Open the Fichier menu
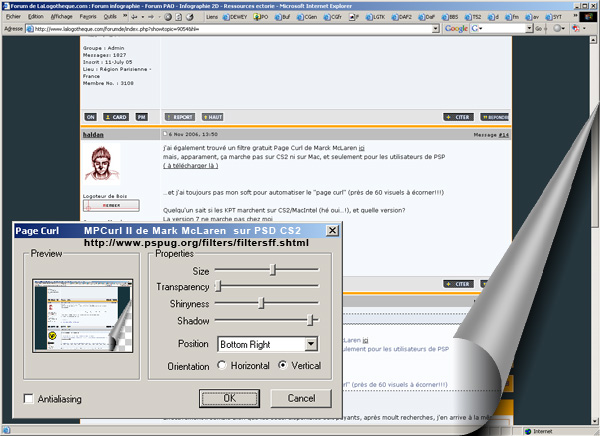This screenshot has height=436, width=600. click(13, 16)
